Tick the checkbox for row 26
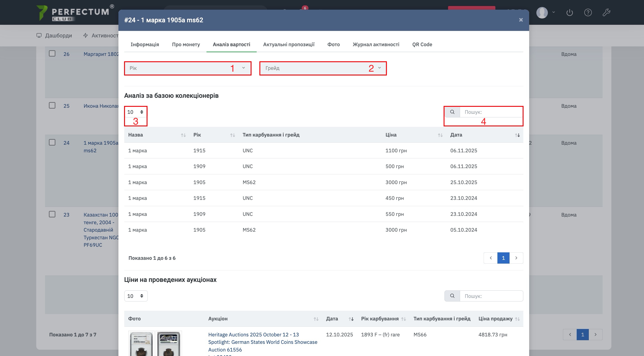 click(x=52, y=54)
